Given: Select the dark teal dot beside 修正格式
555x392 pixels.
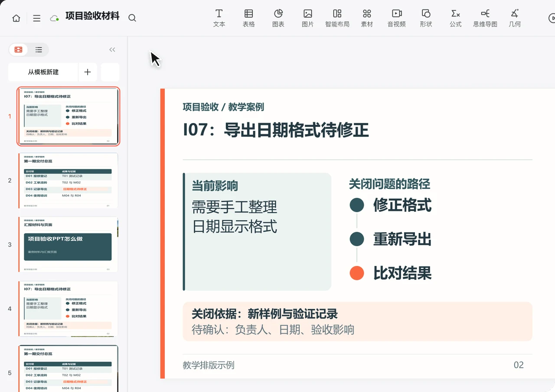Looking at the screenshot, I should 357,205.
